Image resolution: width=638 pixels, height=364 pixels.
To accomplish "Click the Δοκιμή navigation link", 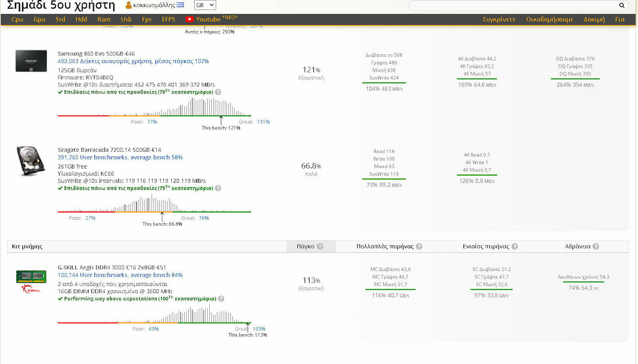I will click(x=594, y=19).
